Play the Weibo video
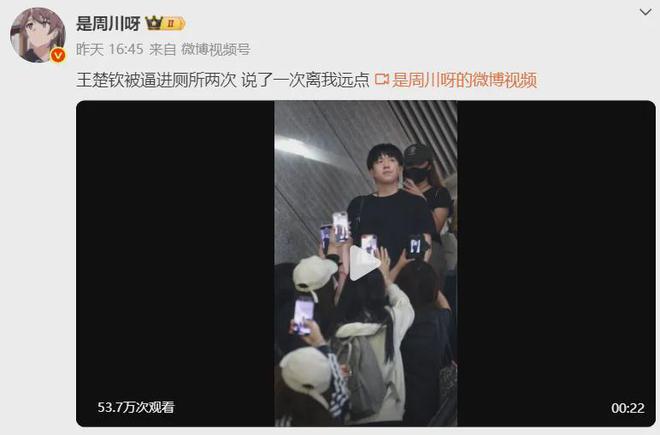 pos(365,263)
